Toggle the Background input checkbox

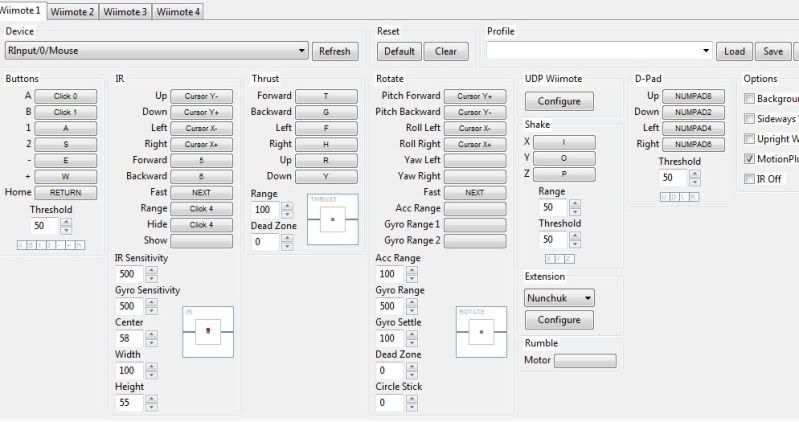pos(749,98)
